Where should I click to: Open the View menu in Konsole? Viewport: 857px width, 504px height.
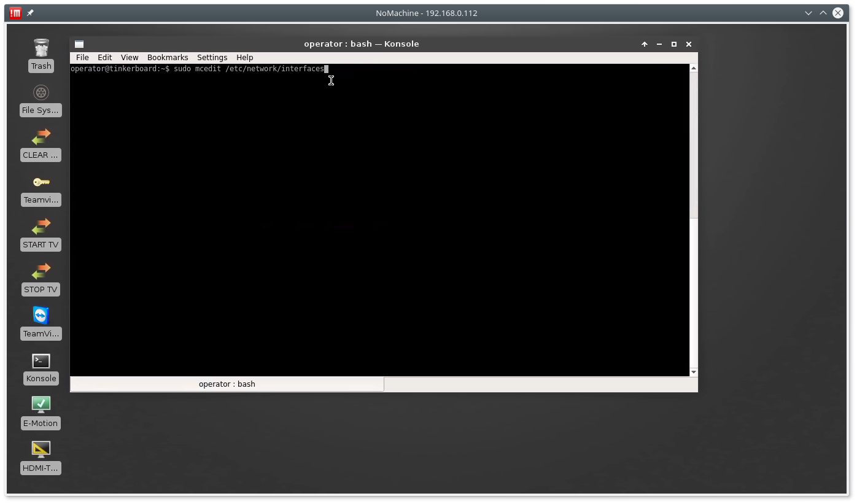click(x=130, y=57)
